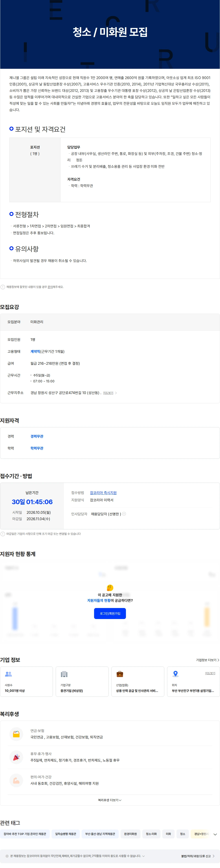Screen dimensions: 220x868
Task: Click salary text 월급 216~216만원
Action: pos(44,363)
